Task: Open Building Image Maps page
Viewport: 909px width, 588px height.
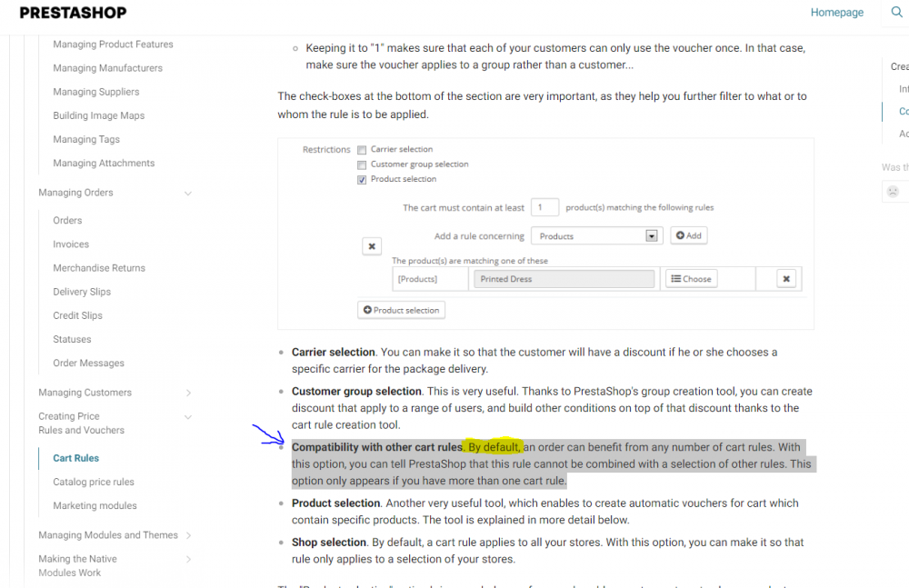Action: point(98,115)
